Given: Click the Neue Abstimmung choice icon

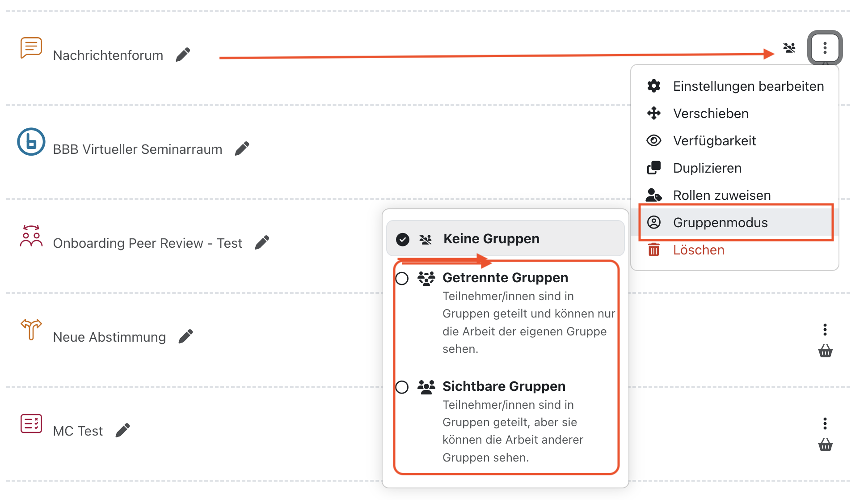Looking at the screenshot, I should (x=31, y=330).
